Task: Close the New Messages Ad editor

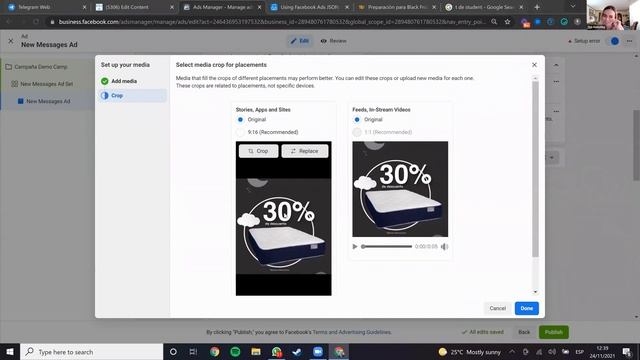Action: (11, 41)
